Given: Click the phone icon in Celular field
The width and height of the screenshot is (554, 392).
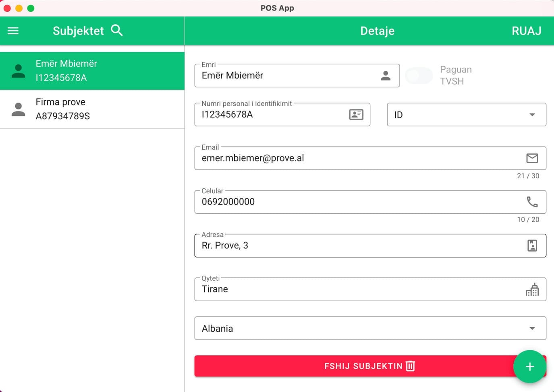Looking at the screenshot, I should click(532, 202).
